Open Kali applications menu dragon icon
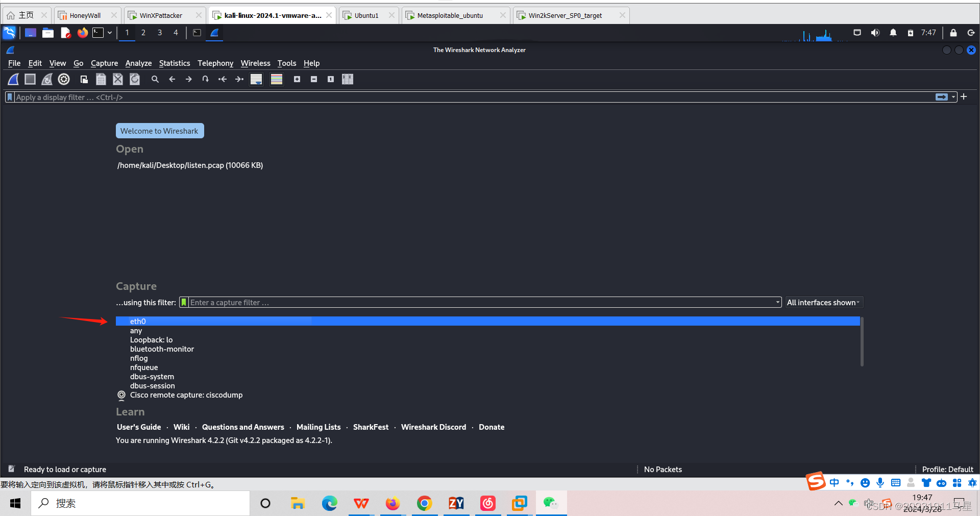980x516 pixels. 9,33
